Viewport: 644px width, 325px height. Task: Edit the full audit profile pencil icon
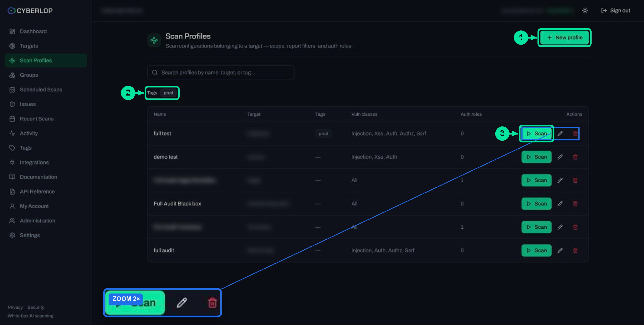(560, 251)
